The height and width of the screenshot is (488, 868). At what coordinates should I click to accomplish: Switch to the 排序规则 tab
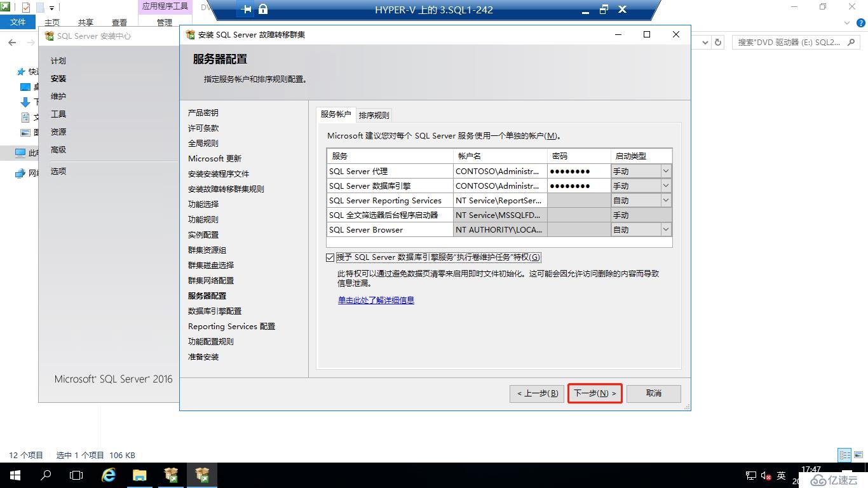[x=374, y=115]
